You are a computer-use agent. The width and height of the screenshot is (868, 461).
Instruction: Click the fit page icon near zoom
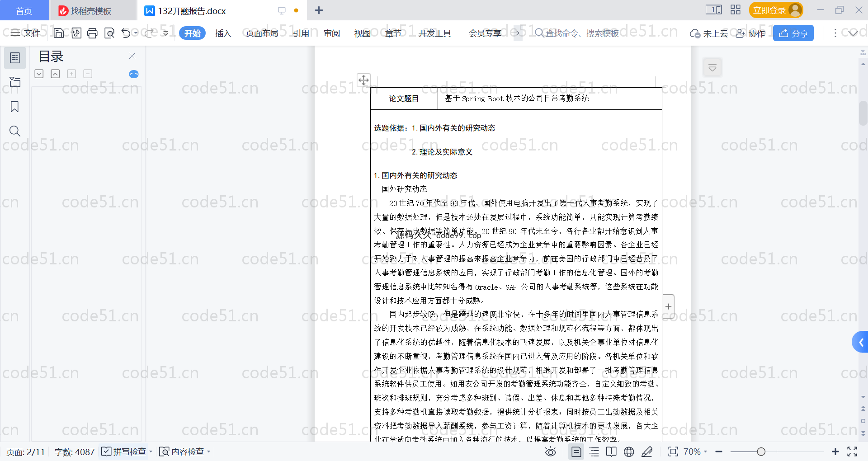(673, 452)
